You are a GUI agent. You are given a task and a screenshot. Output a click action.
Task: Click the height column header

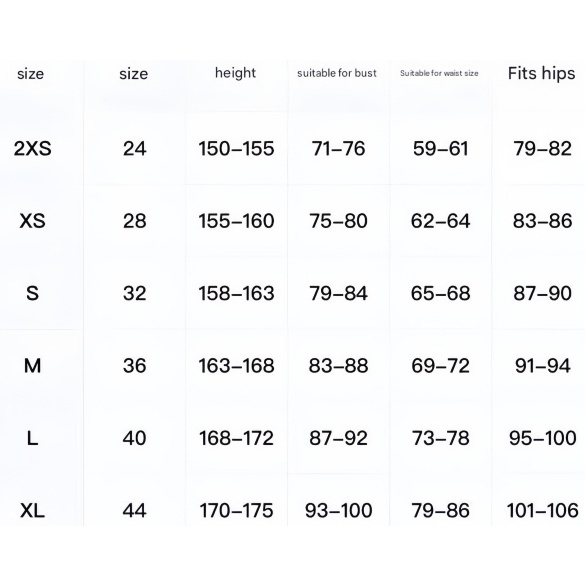pos(235,73)
